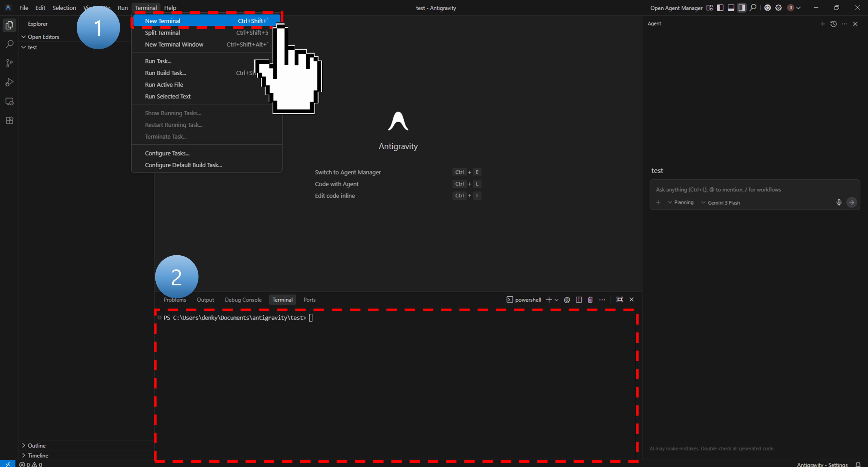The image size is (868, 467).
Task: Open Agent conversation history icon
Action: 834,24
